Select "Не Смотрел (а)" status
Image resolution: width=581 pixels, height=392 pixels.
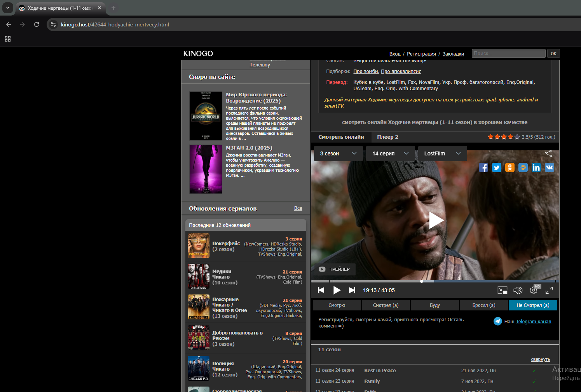pos(533,305)
